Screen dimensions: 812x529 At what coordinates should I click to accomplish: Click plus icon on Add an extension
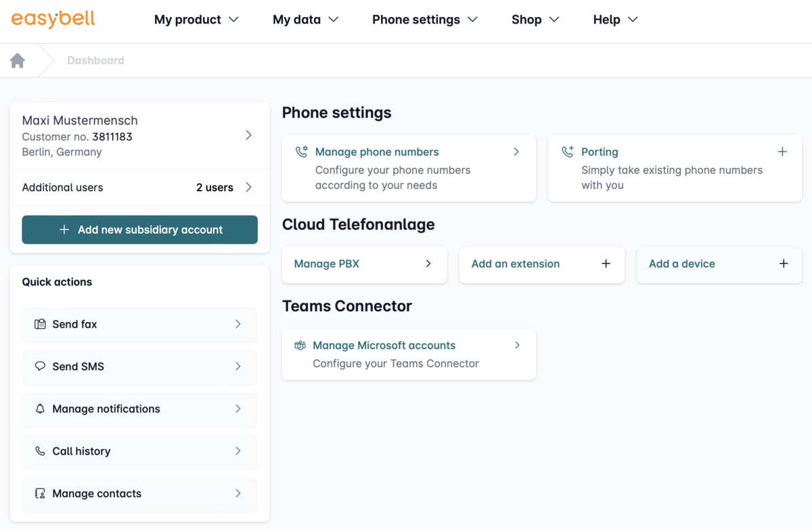coord(606,263)
